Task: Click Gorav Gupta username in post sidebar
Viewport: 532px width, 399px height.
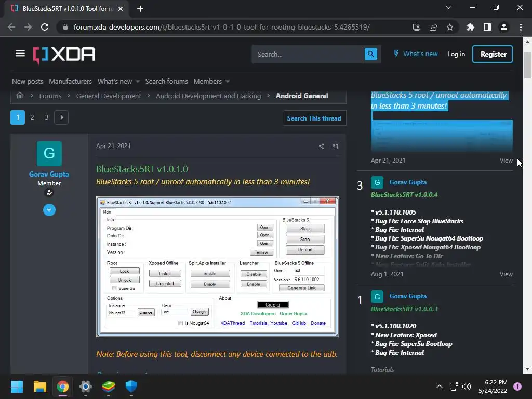Action: click(x=49, y=174)
